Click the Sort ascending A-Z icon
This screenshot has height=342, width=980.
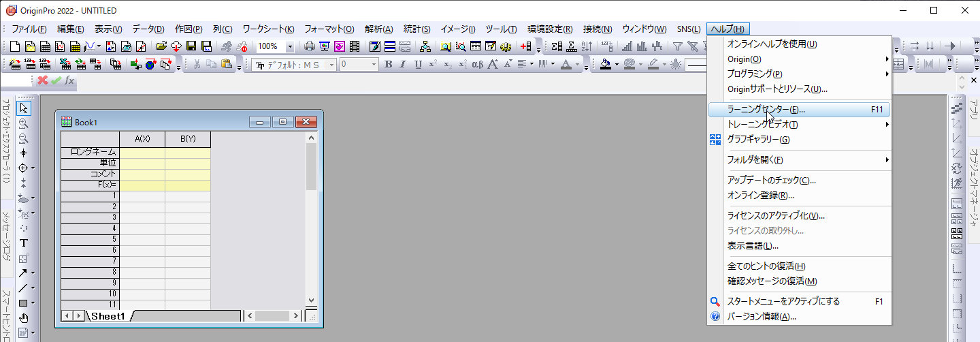[586, 46]
